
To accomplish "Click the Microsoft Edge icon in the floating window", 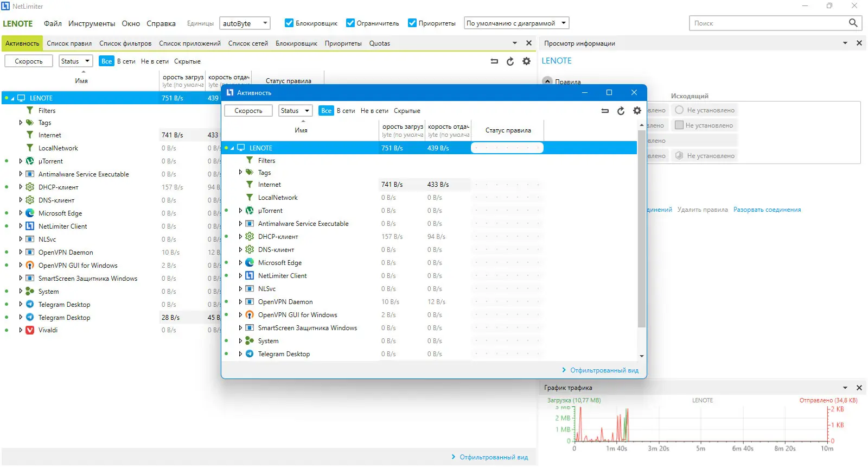I will tap(250, 263).
